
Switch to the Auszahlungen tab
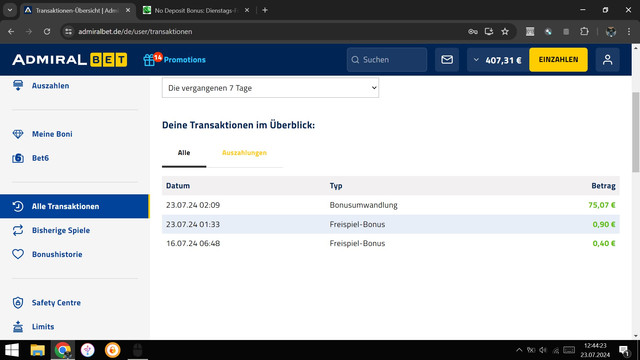(244, 153)
